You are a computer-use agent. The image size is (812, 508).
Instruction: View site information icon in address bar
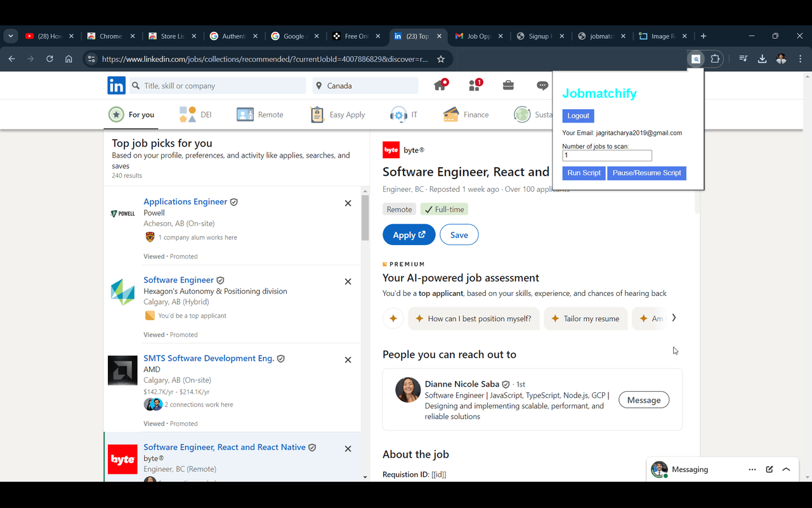tap(91, 59)
